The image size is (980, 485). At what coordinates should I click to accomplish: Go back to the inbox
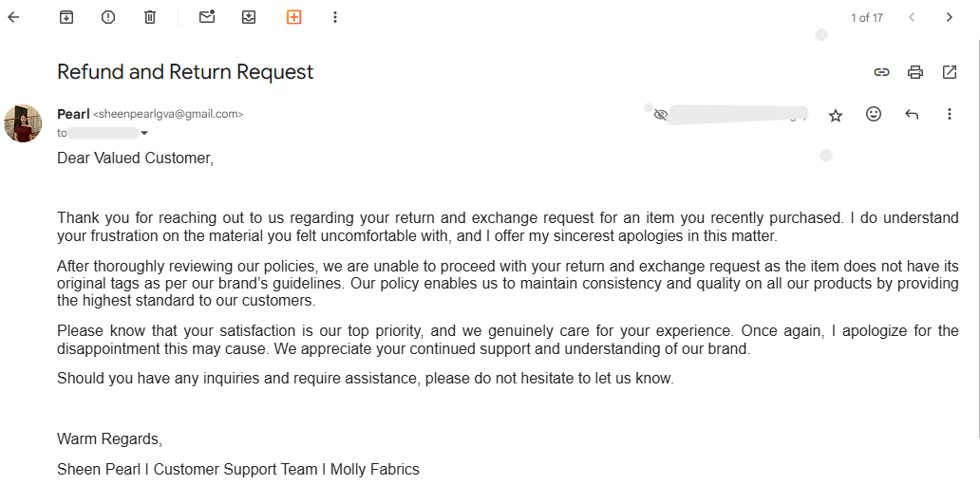(x=13, y=17)
